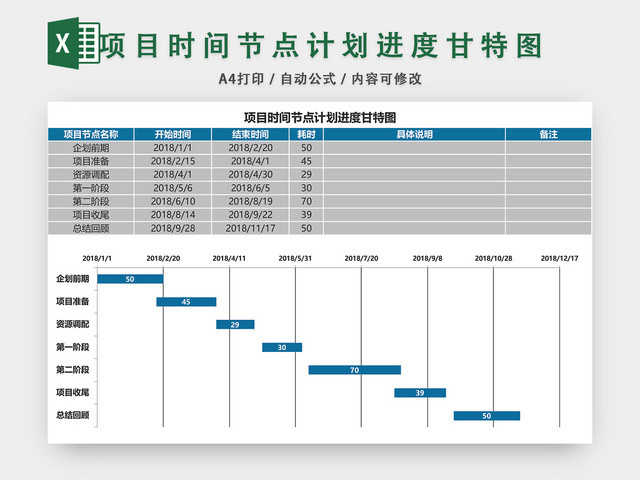Click the 项目收尾 table cell
Screen dimensions: 640x480
tap(91, 215)
